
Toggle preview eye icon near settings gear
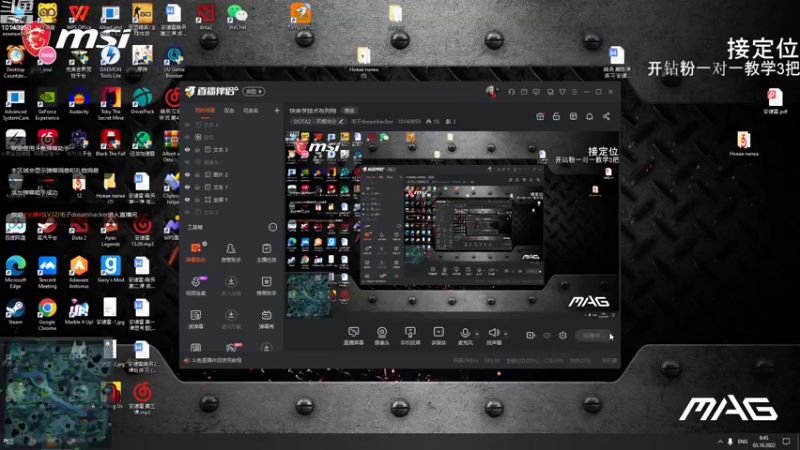pos(547,335)
